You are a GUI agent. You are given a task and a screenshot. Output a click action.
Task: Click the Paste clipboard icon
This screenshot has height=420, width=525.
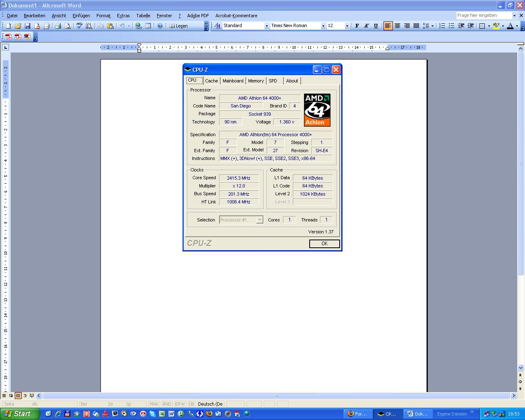pyautogui.click(x=110, y=26)
